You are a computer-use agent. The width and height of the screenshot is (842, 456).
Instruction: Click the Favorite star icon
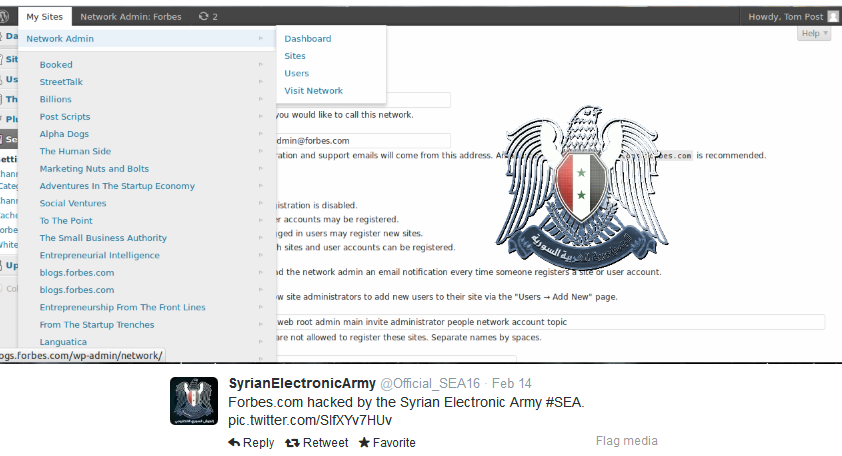(x=364, y=443)
